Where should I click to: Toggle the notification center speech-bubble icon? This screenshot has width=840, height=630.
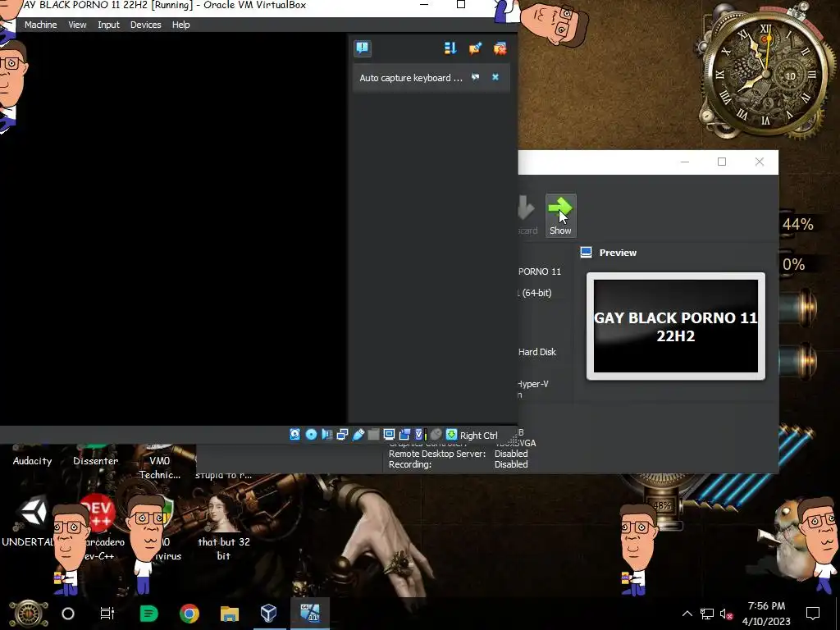pyautogui.click(x=363, y=48)
